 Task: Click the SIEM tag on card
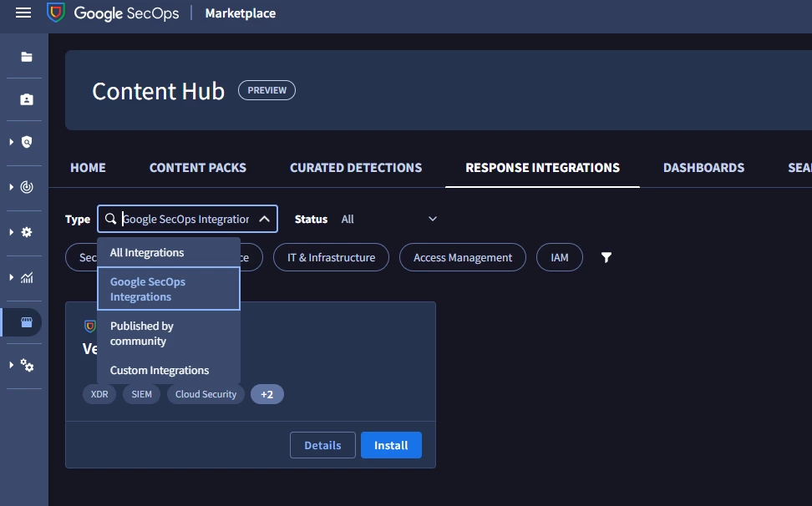tap(141, 394)
